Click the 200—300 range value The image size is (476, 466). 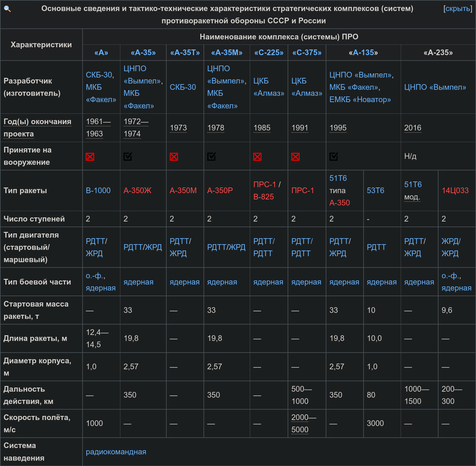click(452, 395)
